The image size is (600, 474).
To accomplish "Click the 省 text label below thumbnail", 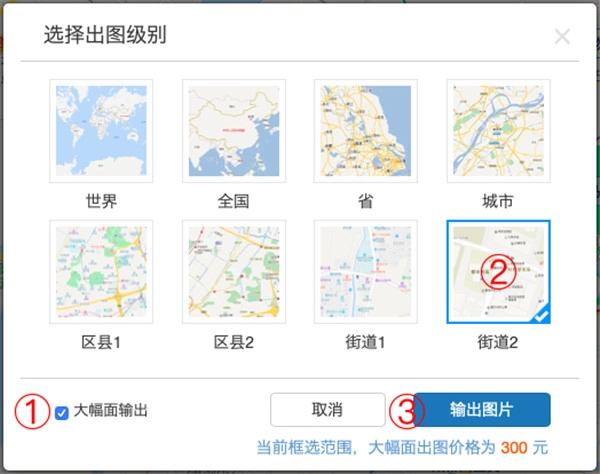I will (364, 201).
